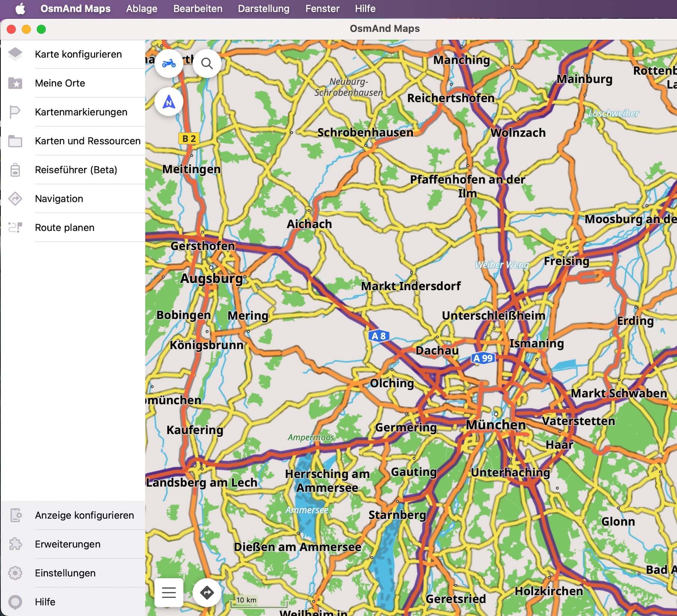Click the Aichach label on the map
The height and width of the screenshot is (616, 677).
tap(309, 224)
